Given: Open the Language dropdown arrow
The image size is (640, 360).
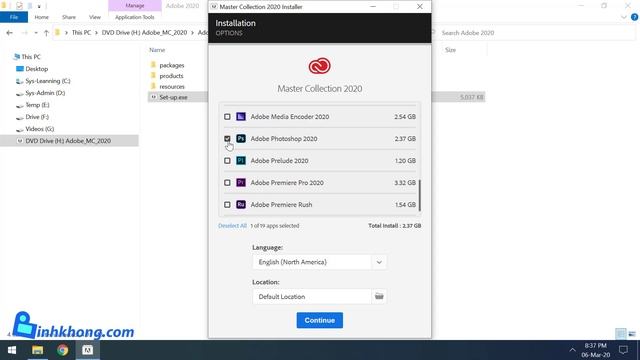Looking at the screenshot, I should 379,262.
